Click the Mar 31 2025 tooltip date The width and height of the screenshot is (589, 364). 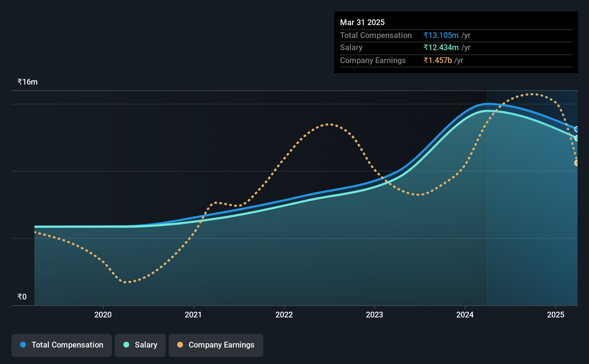point(362,22)
